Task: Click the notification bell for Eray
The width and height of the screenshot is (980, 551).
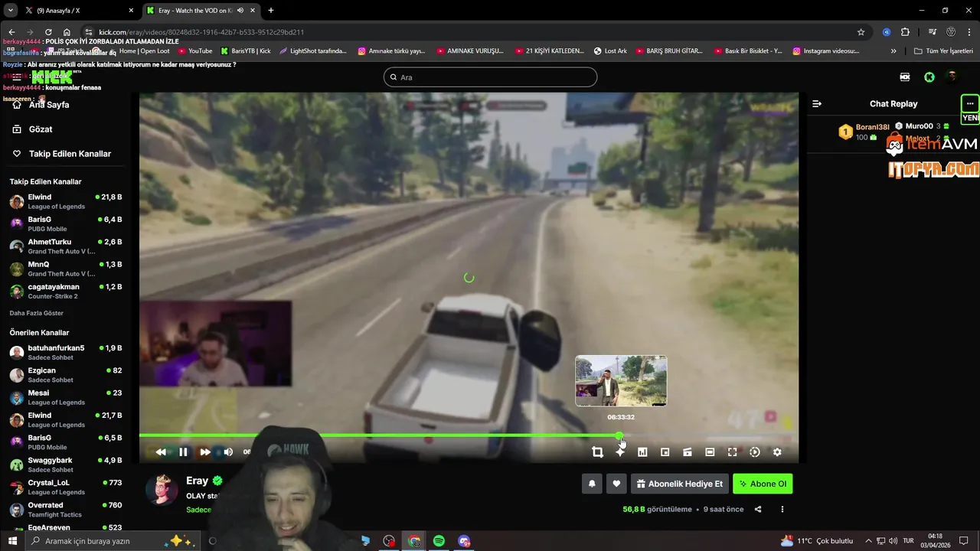Action: pos(592,484)
